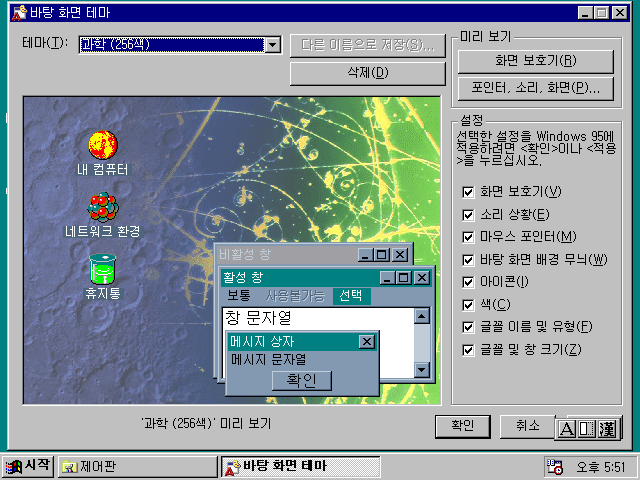The height and width of the screenshot is (480, 640).
Task: Click the 보통 menu in active window preview
Action: point(239,296)
